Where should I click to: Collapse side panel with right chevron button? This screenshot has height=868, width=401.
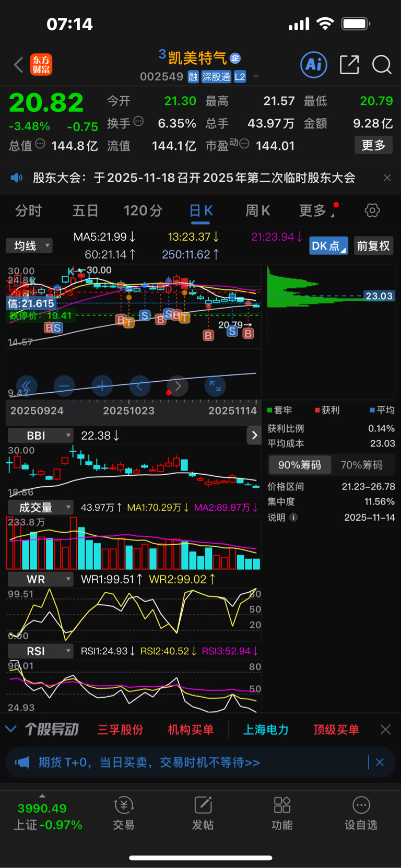(x=254, y=435)
